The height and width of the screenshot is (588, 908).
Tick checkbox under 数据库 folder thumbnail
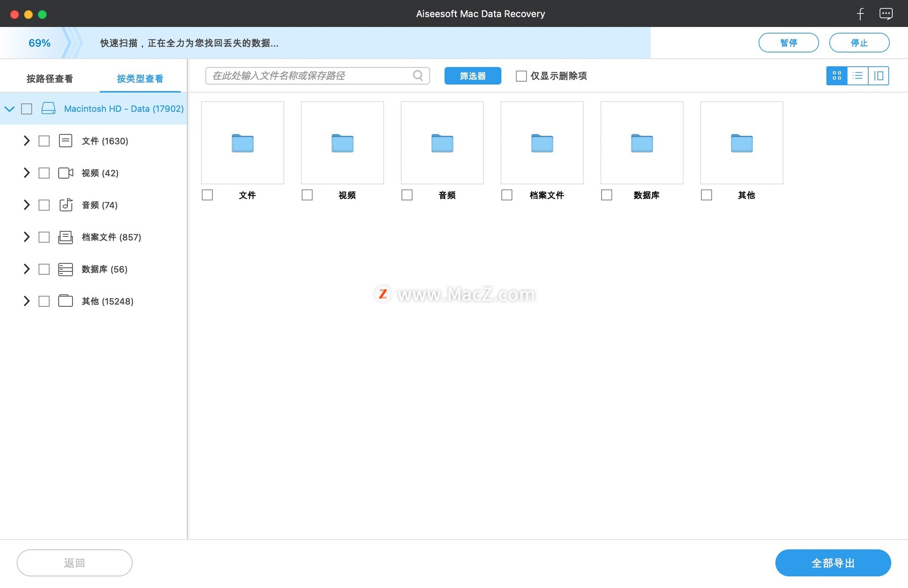pos(606,195)
